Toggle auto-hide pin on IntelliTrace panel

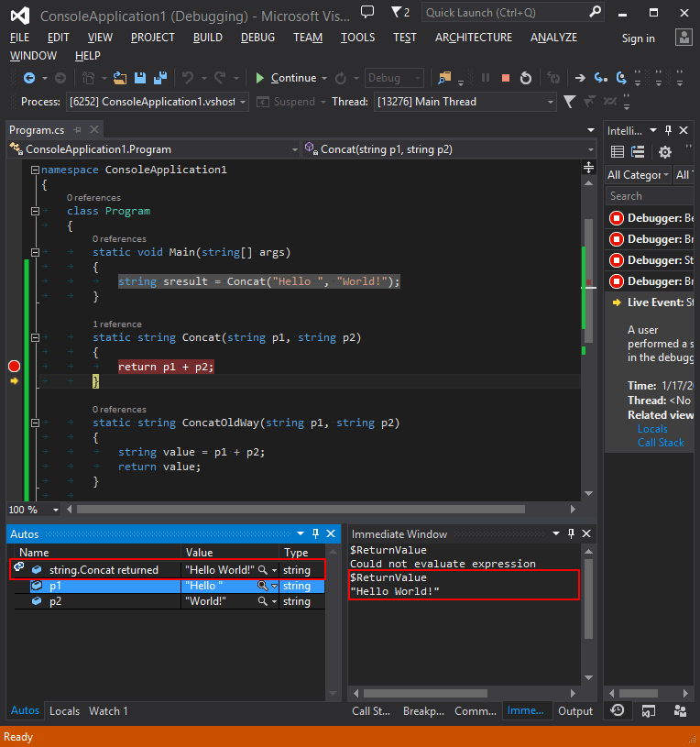tap(668, 130)
